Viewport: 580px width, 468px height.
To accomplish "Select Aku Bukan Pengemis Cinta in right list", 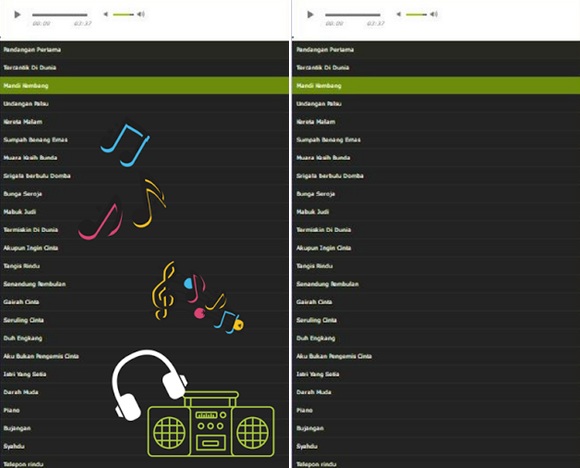I will click(x=436, y=356).
